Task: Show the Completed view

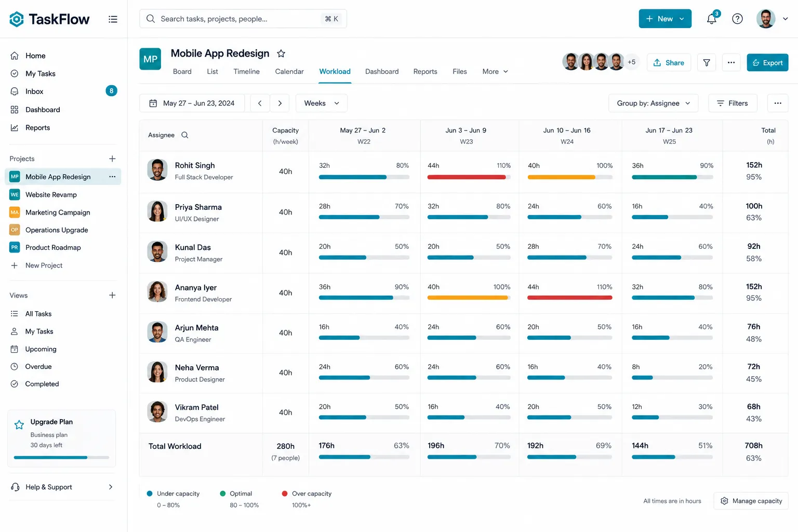Action: 42,384
